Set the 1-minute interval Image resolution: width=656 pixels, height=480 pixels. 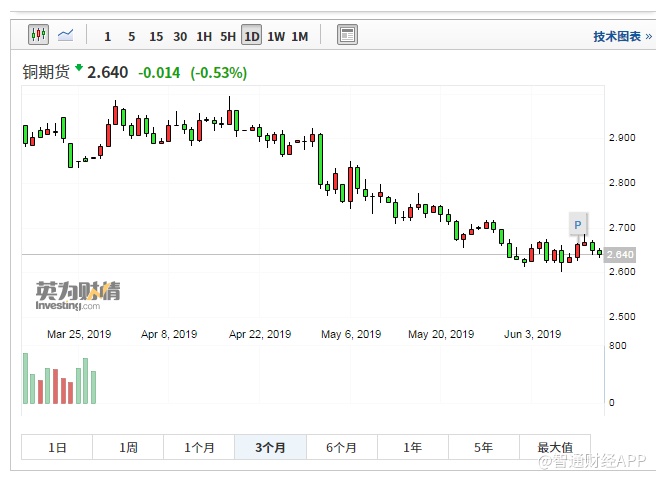108,36
